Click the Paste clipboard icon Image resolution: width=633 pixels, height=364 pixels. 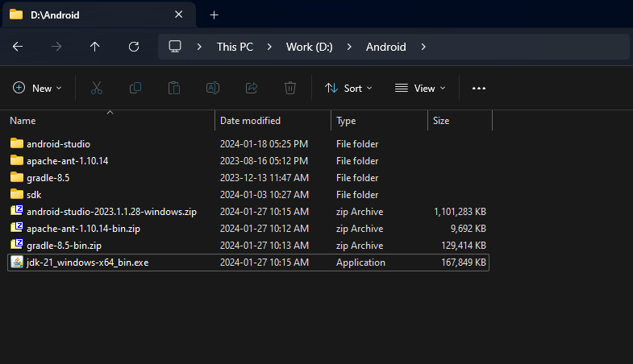tap(174, 88)
